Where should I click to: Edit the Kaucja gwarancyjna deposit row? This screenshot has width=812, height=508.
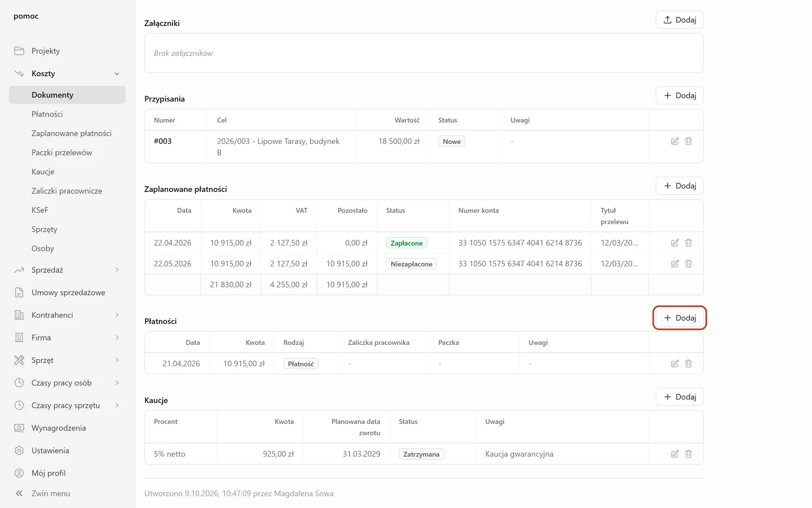coord(674,454)
